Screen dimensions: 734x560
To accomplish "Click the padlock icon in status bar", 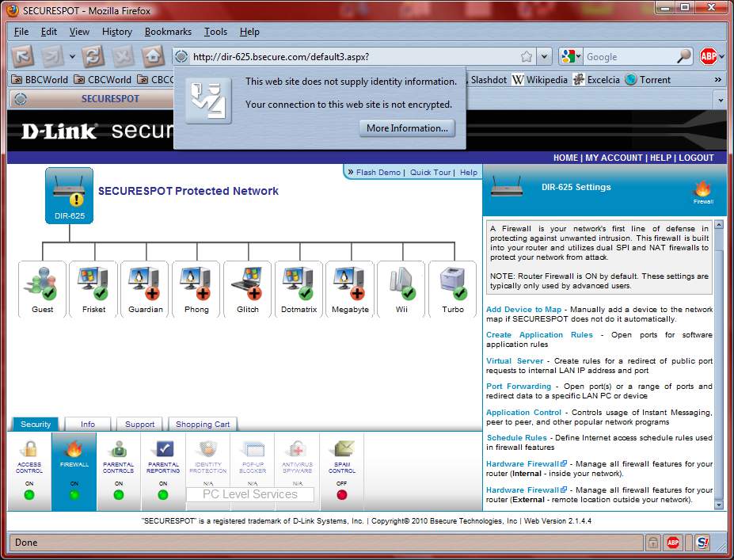I will pyautogui.click(x=652, y=543).
